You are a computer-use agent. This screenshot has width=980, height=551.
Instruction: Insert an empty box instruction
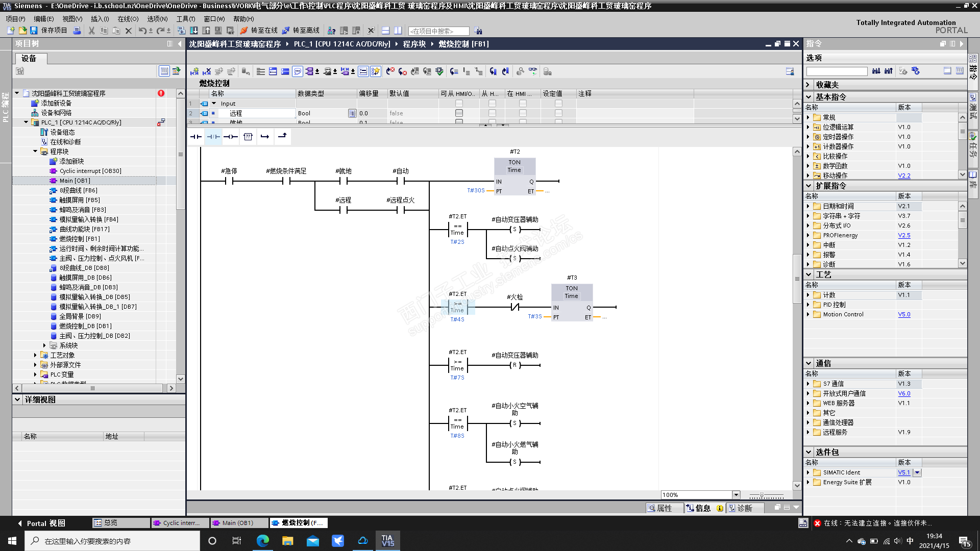tap(248, 137)
